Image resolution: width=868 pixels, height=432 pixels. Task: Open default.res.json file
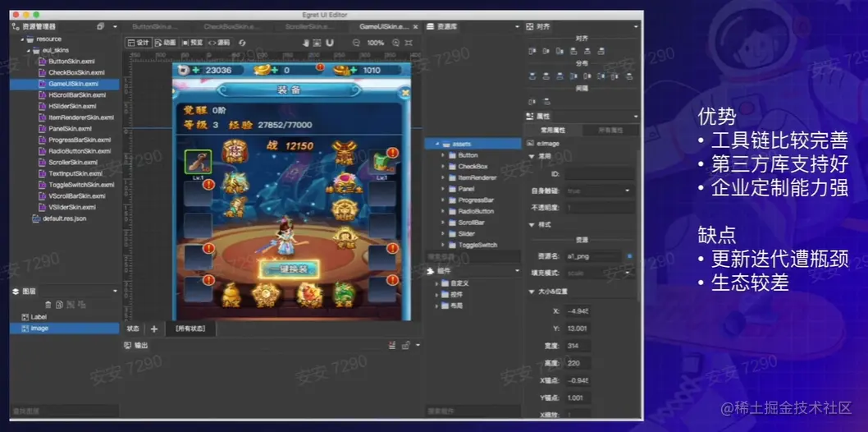coord(64,218)
